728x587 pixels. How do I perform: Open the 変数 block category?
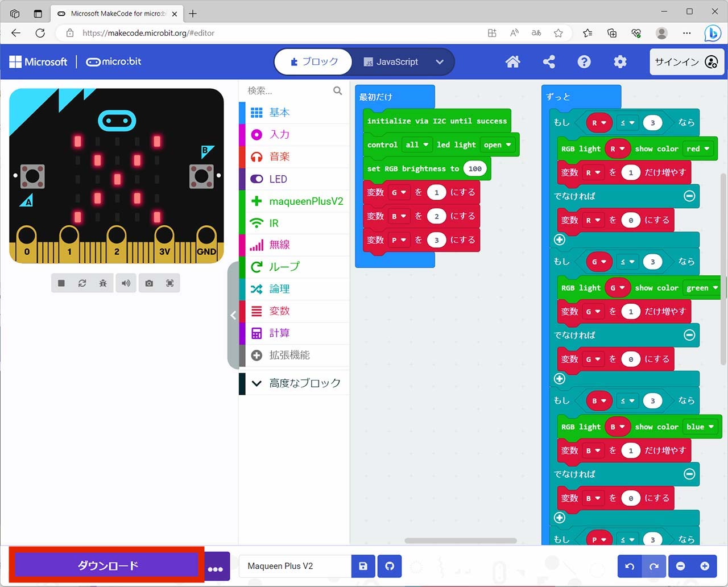click(x=294, y=311)
